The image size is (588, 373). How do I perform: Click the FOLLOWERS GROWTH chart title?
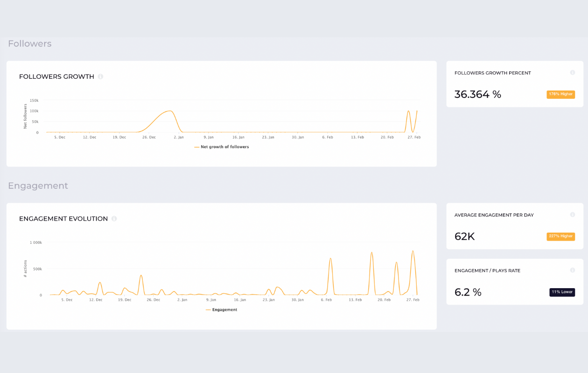(56, 76)
